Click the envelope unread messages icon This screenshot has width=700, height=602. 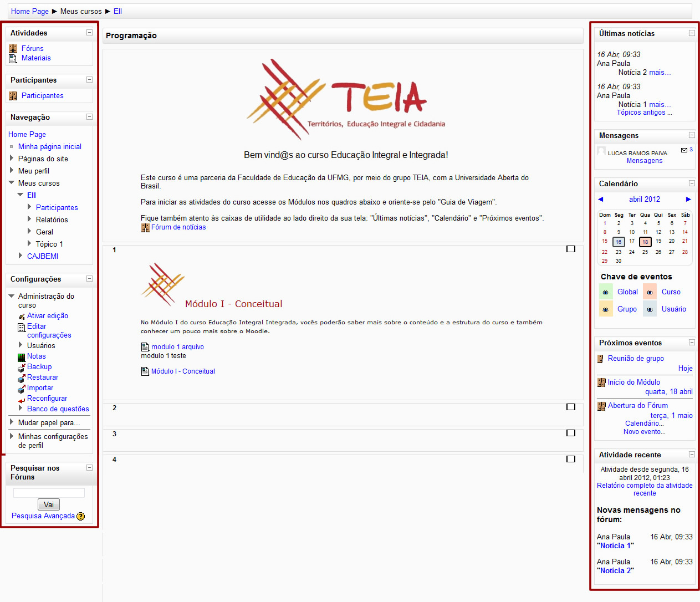click(x=684, y=150)
